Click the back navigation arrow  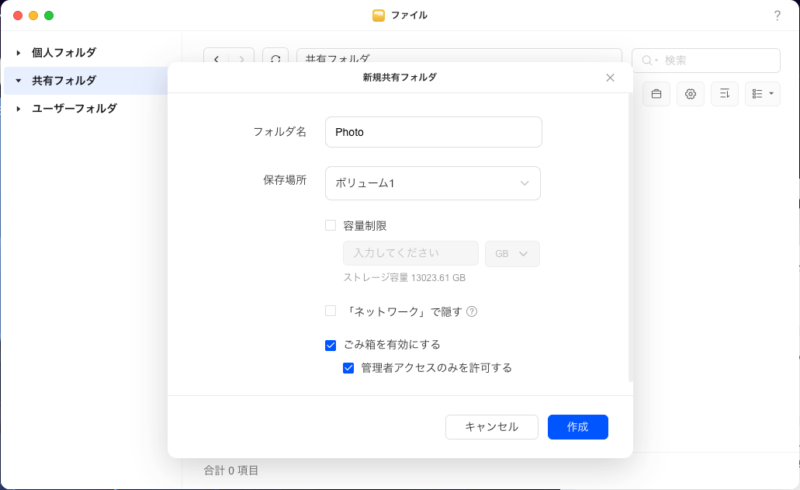point(217,60)
